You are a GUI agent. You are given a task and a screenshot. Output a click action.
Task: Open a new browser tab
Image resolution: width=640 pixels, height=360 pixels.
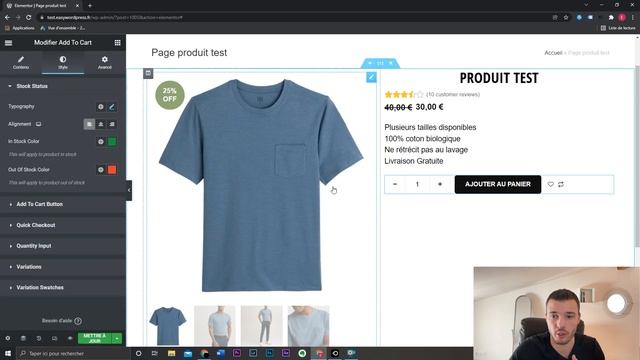[x=90, y=6]
